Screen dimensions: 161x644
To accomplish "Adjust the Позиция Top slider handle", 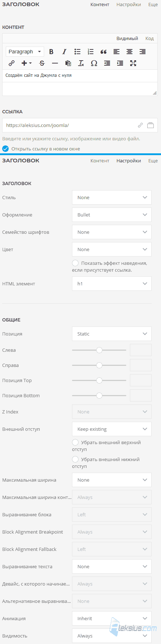I will tap(99, 380).
